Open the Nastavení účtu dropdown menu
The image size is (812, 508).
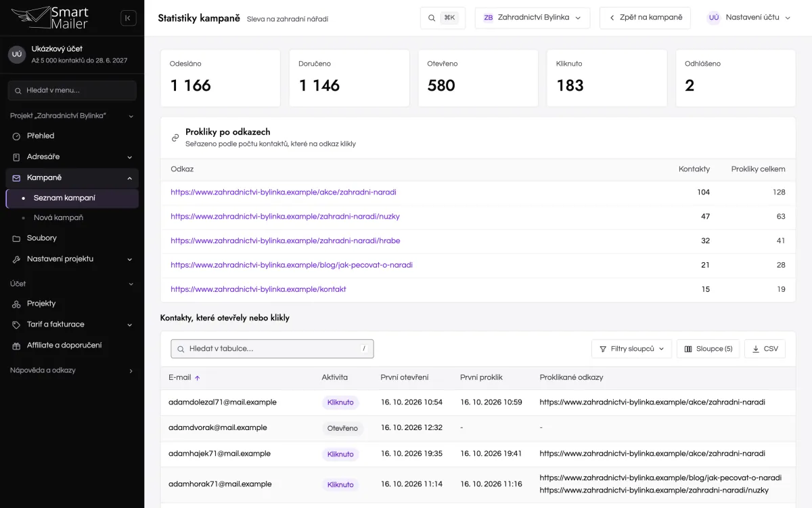(749, 18)
